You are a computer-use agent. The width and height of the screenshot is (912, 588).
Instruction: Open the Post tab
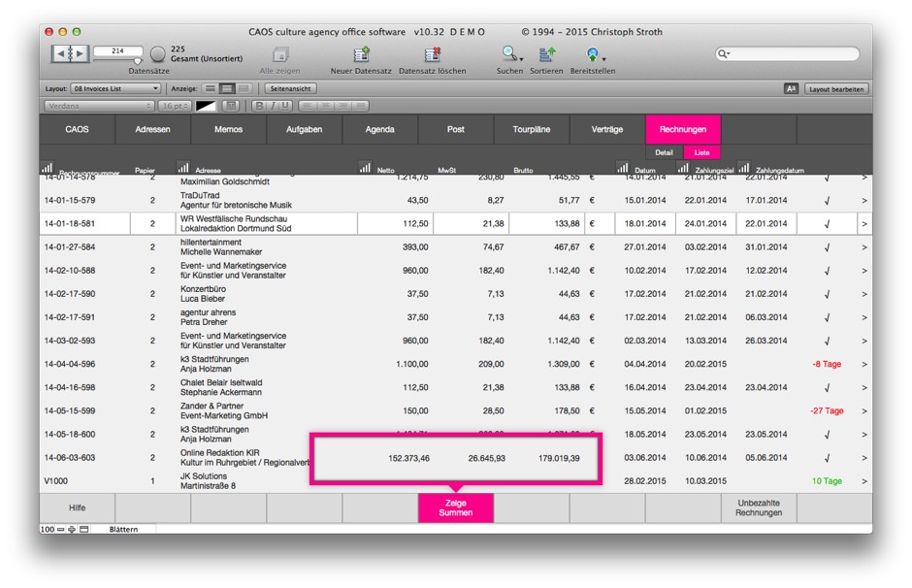(x=456, y=130)
